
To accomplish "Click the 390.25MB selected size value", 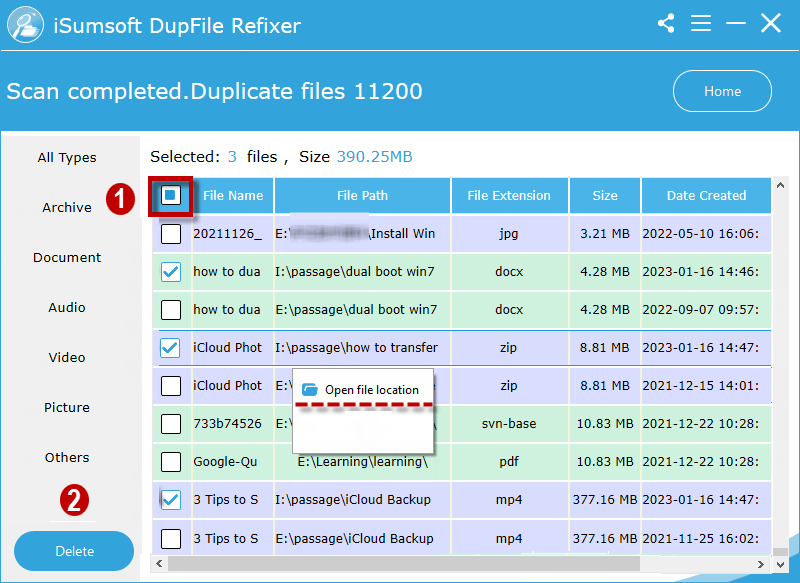I will (374, 157).
